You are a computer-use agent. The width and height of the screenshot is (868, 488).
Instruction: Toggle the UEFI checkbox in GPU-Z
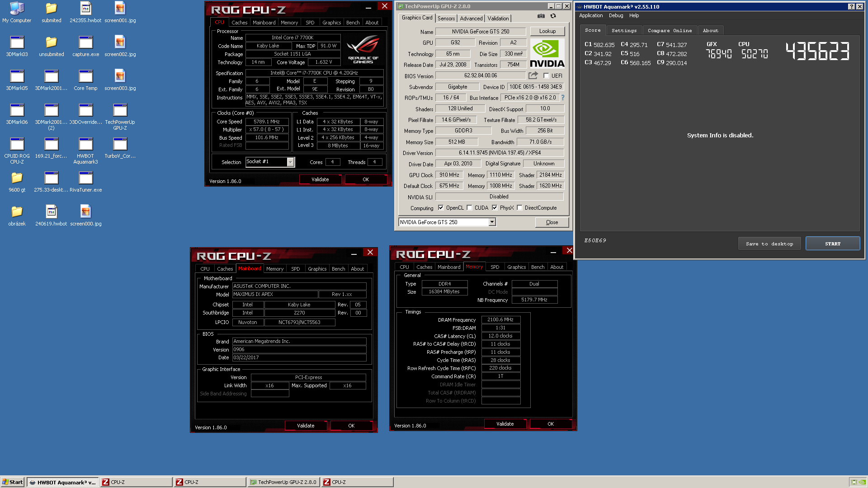pyautogui.click(x=546, y=76)
